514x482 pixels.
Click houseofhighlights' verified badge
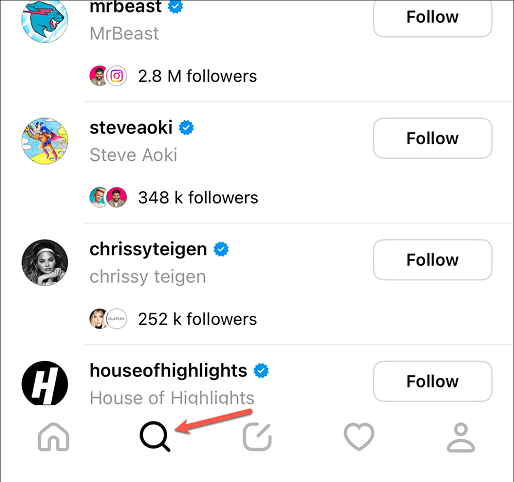point(261,370)
